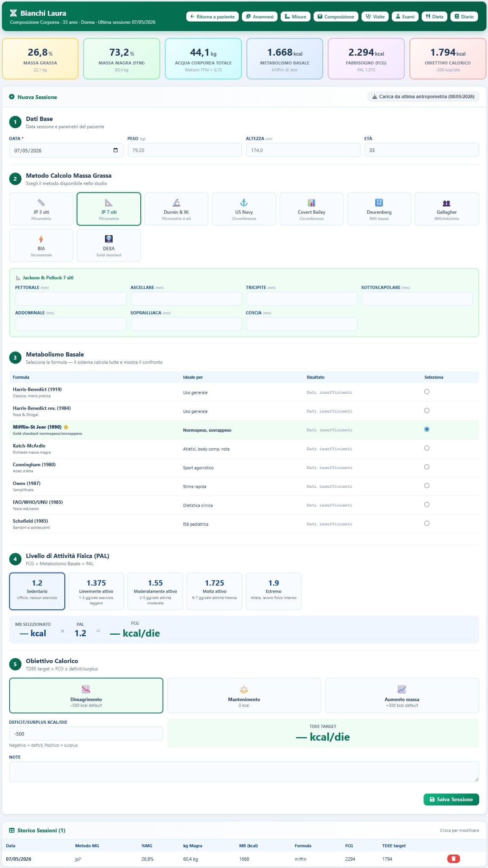
Task: Choose the BIA strumentale method
Action: tap(41, 245)
